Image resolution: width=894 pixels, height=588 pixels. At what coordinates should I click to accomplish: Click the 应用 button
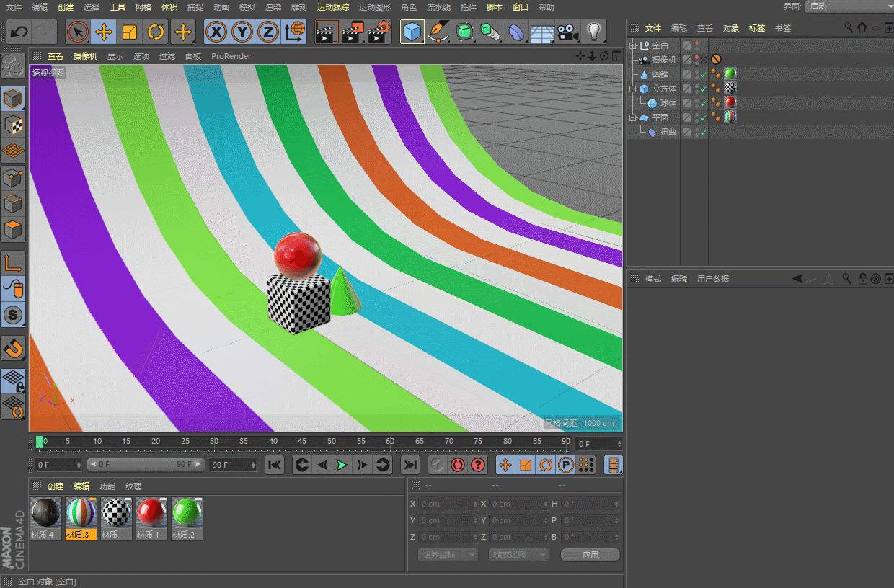[590, 555]
